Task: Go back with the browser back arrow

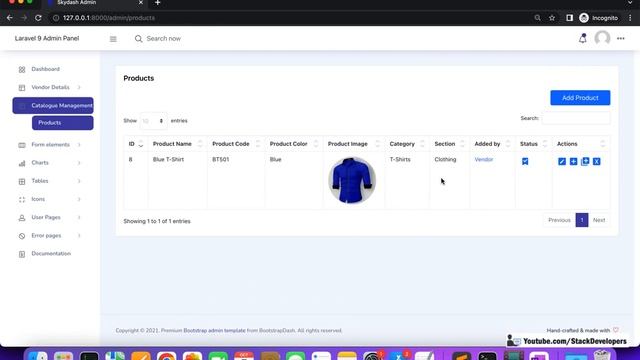Action: coord(9,18)
